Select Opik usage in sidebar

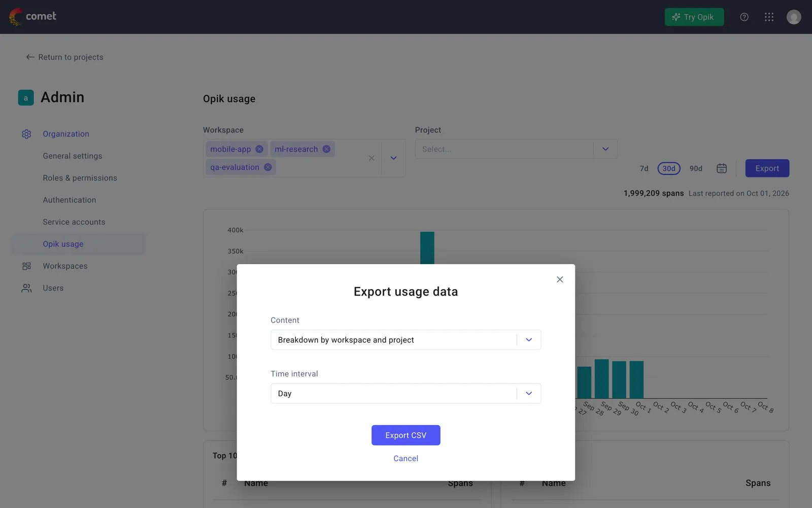(79, 244)
